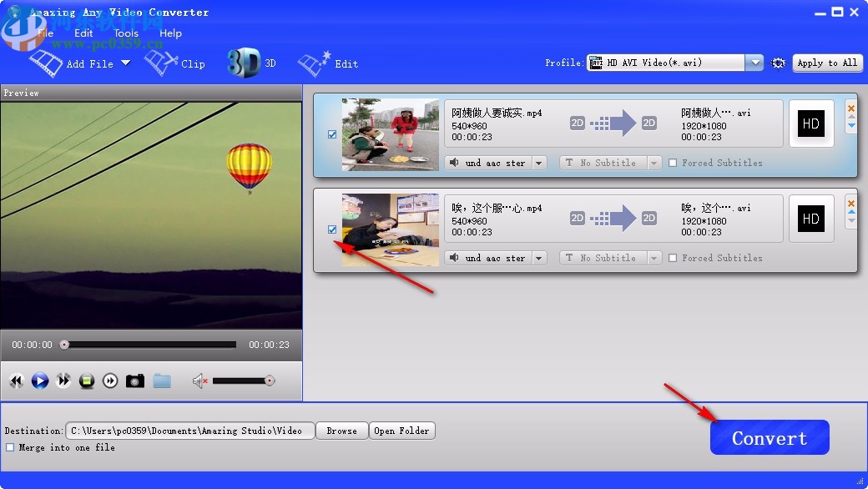Screen dimensions: 868x489
Task: Click the Browse button for destination
Action: click(x=341, y=431)
